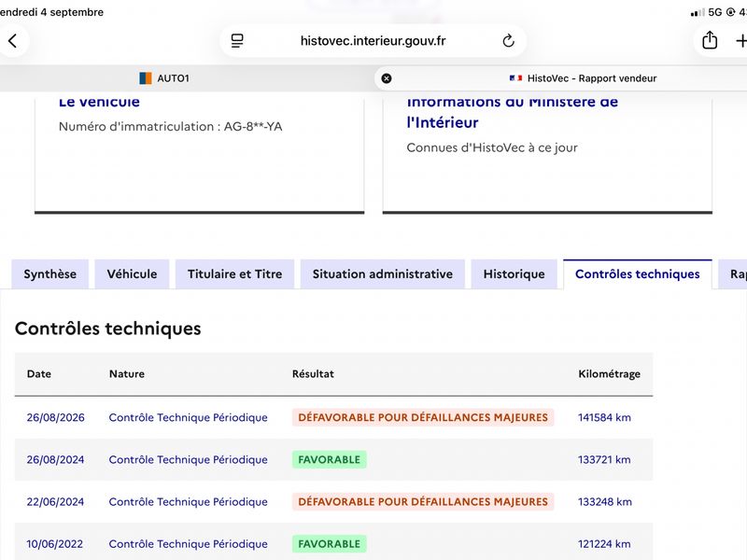Open the Synthèse tab
The image size is (747, 560).
coord(50,274)
